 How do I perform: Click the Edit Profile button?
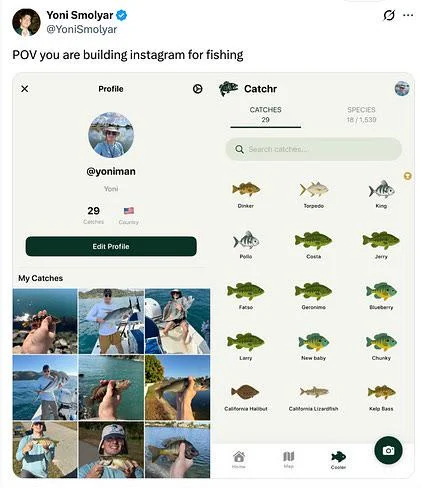pyautogui.click(x=111, y=246)
